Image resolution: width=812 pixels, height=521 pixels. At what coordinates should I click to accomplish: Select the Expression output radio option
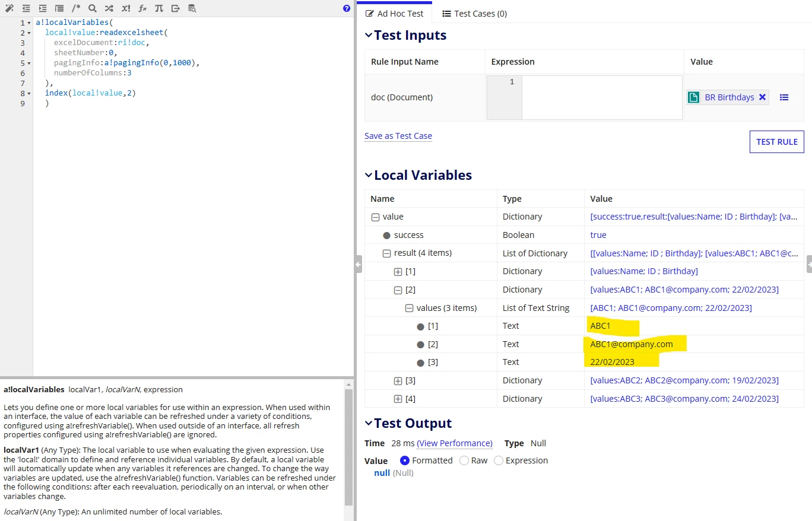tap(499, 460)
